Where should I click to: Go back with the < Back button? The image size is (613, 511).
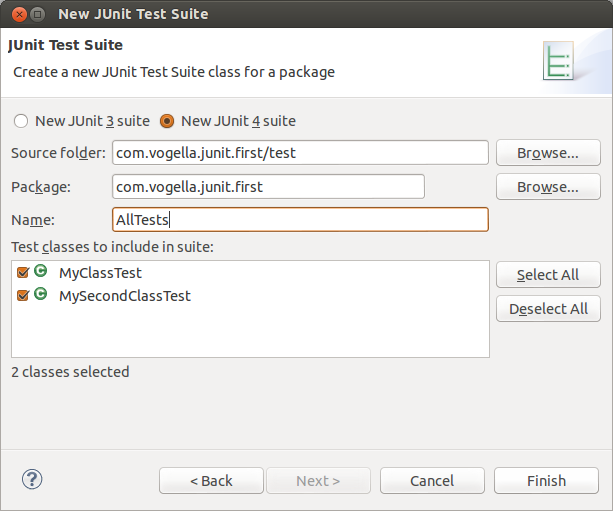pyautogui.click(x=211, y=481)
